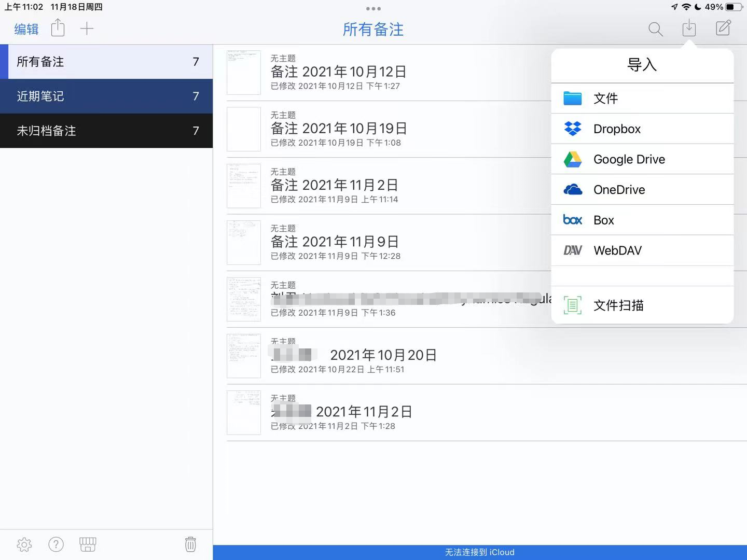Open the import menu icon
The width and height of the screenshot is (747, 560).
pos(689,29)
